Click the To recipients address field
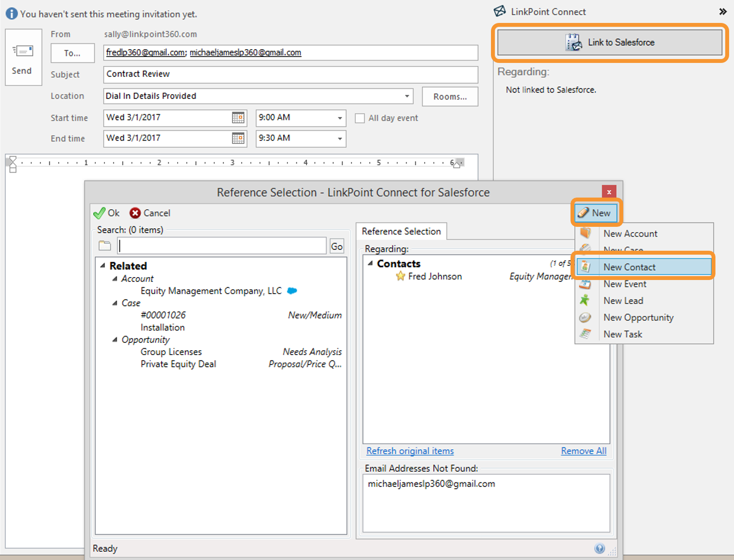 tap(290, 53)
